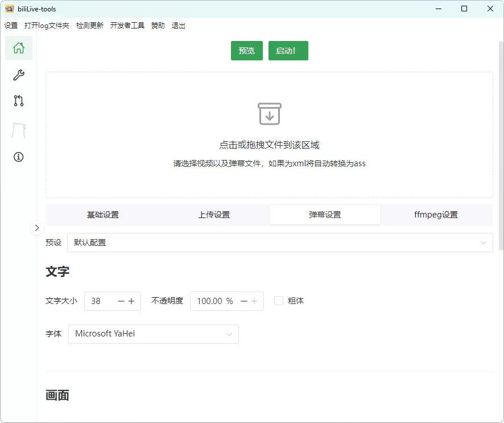Click the inbox download icon in drop zone
Screen dimensions: 504x423
[x=270, y=113]
